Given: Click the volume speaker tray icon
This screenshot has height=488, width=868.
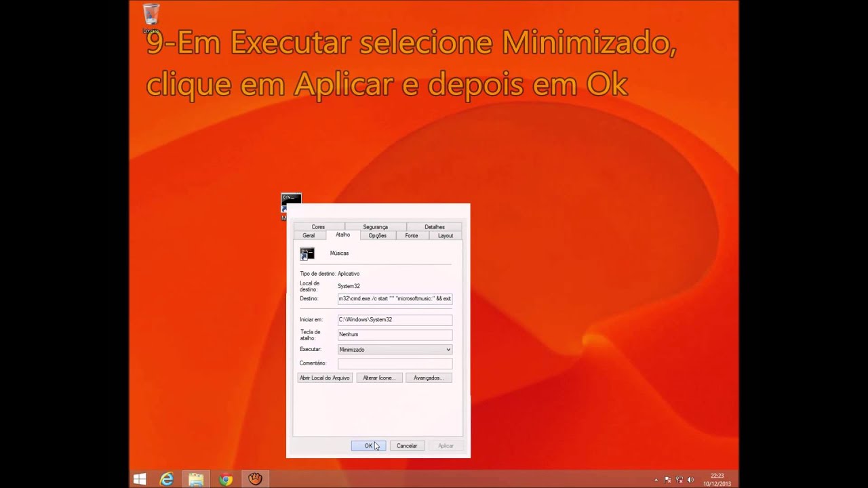Looking at the screenshot, I should tap(691, 480).
